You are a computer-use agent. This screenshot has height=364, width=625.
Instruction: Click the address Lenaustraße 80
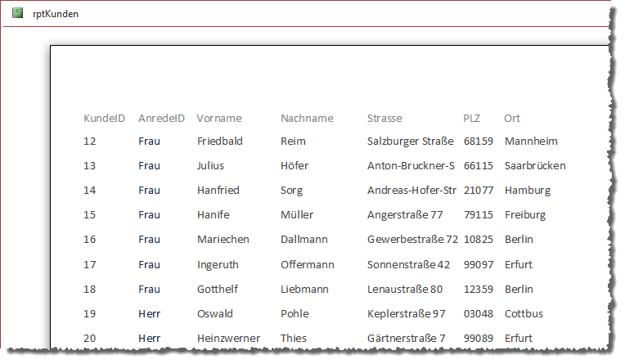coord(405,290)
